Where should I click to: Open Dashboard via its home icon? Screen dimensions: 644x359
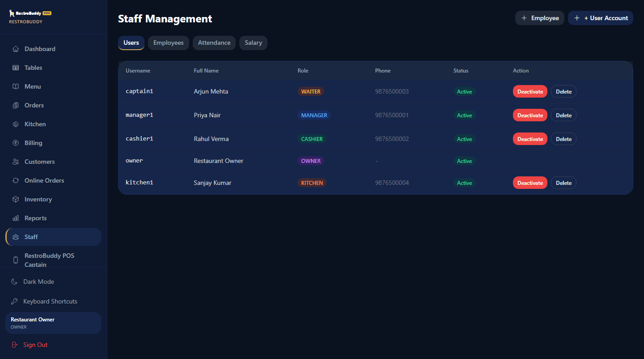coord(16,49)
